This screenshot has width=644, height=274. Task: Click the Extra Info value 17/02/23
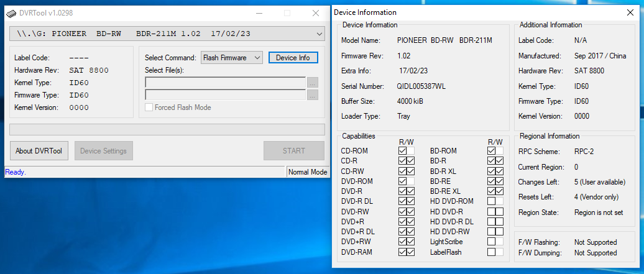point(413,71)
